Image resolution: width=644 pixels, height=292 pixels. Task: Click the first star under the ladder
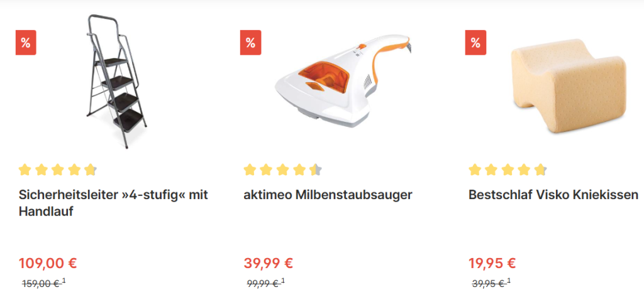point(25,170)
